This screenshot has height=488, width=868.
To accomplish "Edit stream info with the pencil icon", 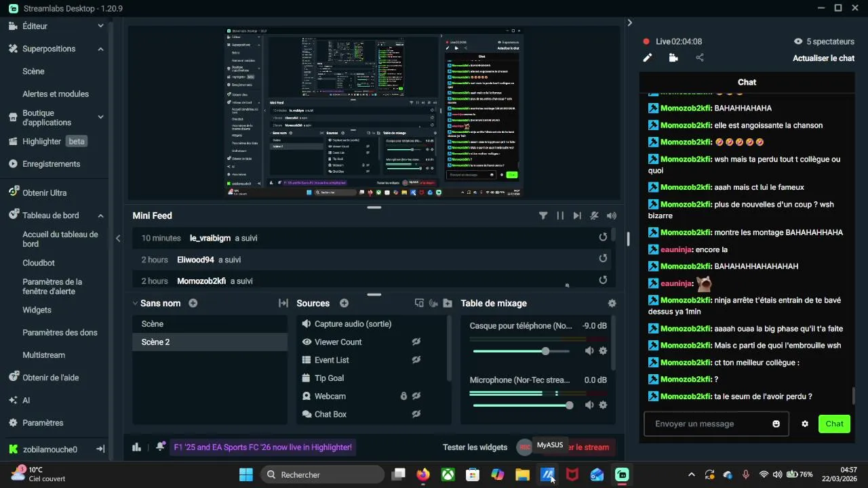I will tap(647, 58).
